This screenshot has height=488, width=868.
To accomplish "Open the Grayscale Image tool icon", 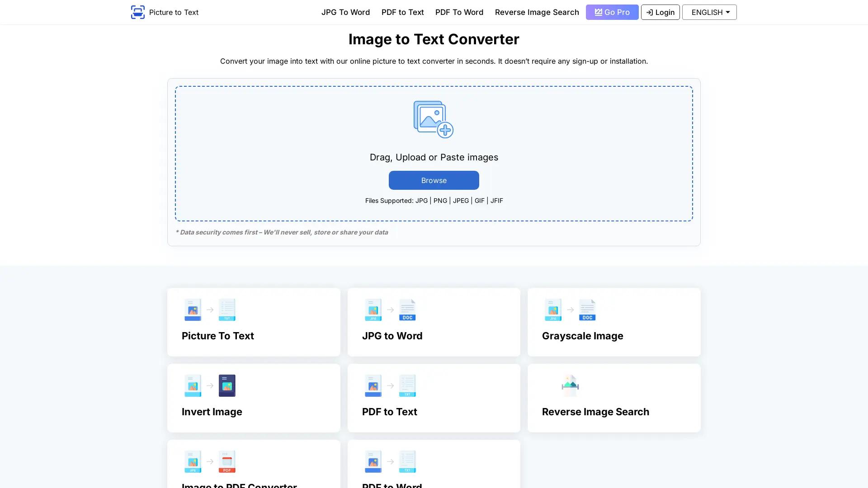I will (x=570, y=310).
